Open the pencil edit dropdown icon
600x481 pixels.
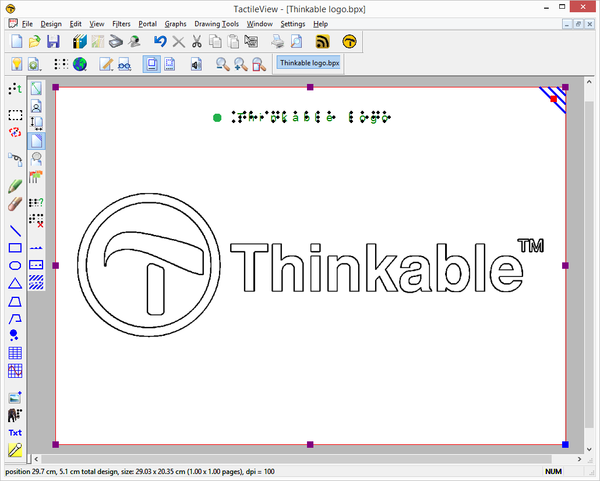[106, 64]
